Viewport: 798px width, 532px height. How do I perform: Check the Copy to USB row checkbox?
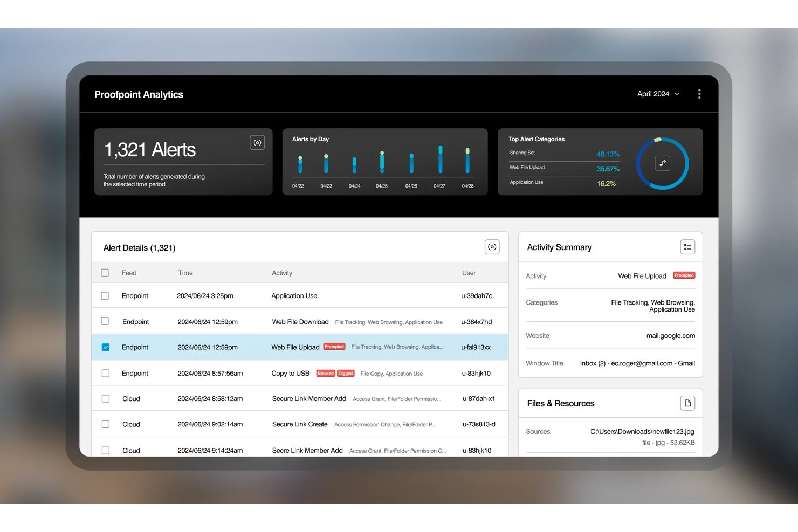tap(106, 373)
